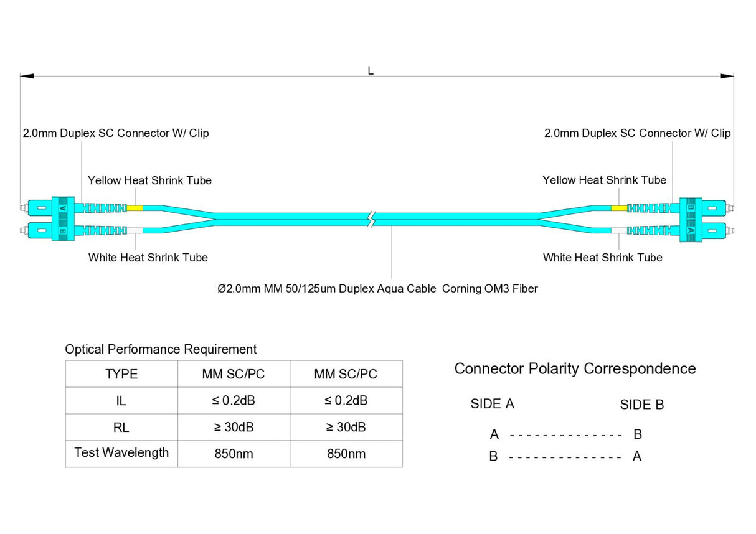
Task: Select the SIDE A heading
Action: point(492,404)
